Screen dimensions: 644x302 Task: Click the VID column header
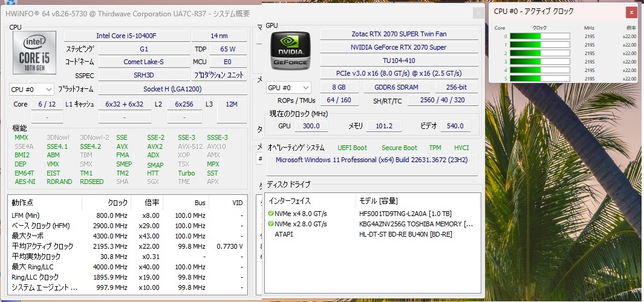pyautogui.click(x=229, y=203)
